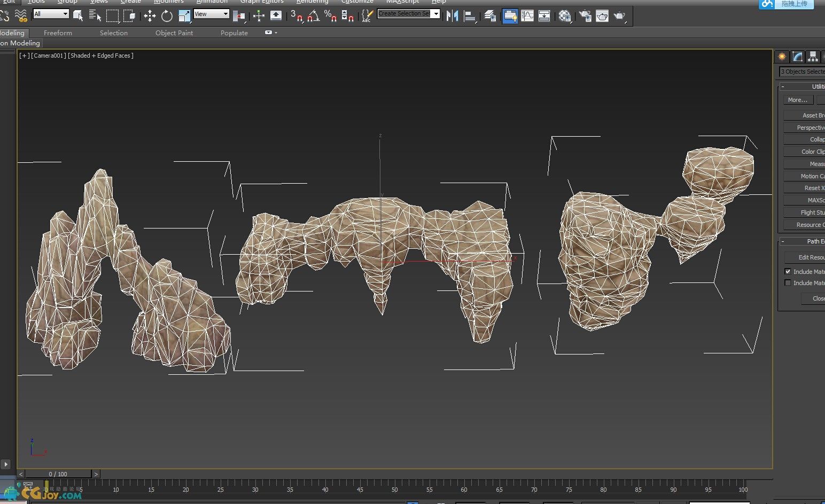
Task: Click the Select and Manipulate icon
Action: click(259, 15)
